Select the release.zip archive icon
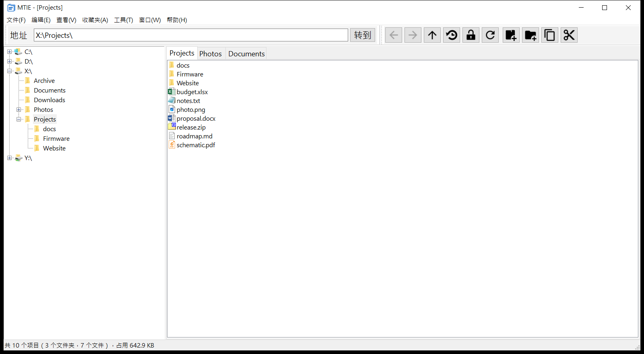 [x=172, y=127]
